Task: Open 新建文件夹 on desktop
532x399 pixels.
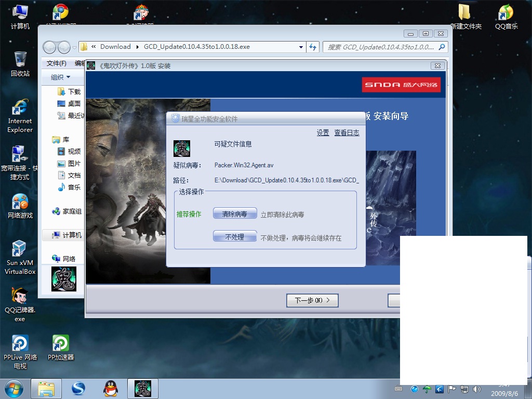Action: (x=466, y=17)
